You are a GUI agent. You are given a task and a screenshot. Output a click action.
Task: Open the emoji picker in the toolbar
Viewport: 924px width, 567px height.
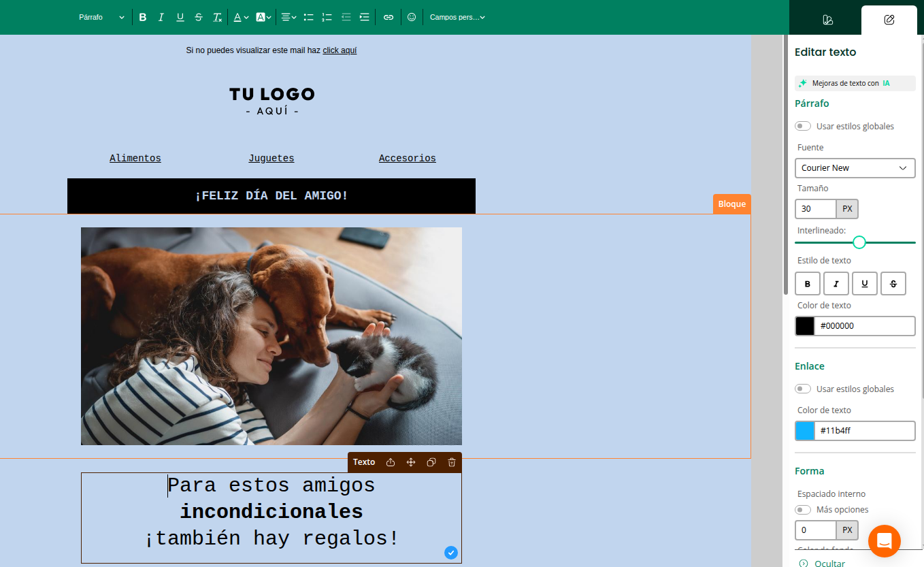point(412,17)
